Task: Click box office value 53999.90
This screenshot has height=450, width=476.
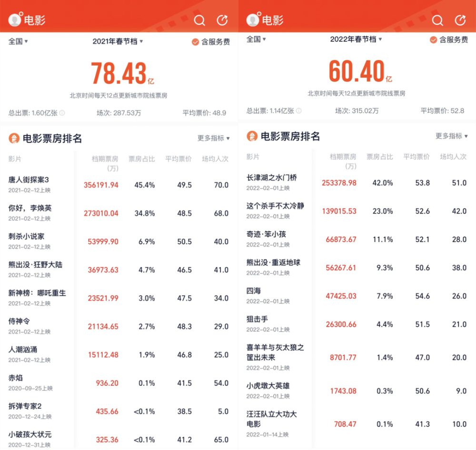Action: coord(103,241)
